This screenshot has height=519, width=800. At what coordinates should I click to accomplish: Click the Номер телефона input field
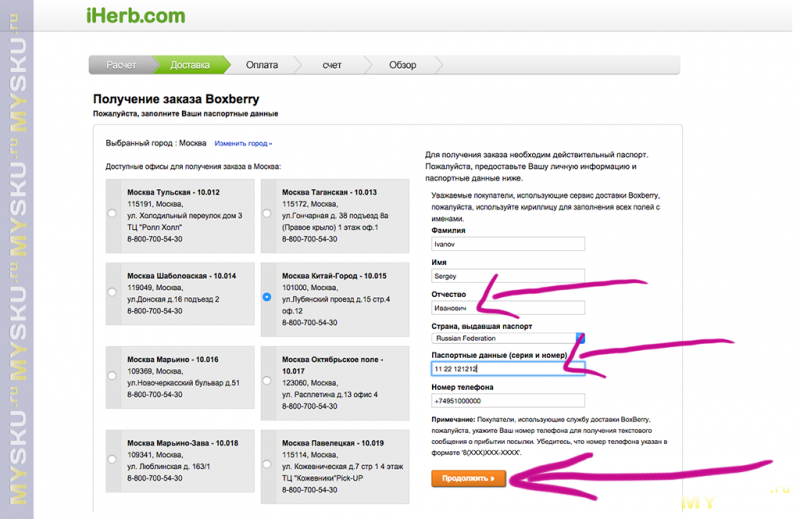tap(508, 401)
